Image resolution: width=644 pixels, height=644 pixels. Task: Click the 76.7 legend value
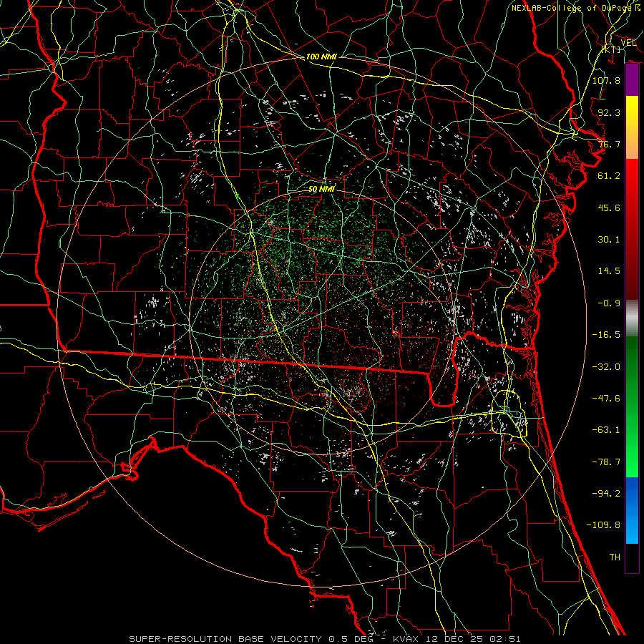pos(609,144)
